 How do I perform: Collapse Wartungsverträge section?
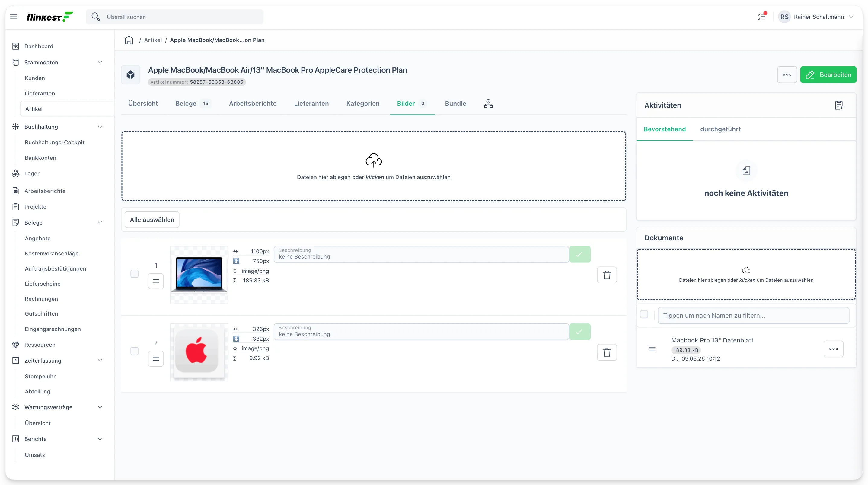100,407
